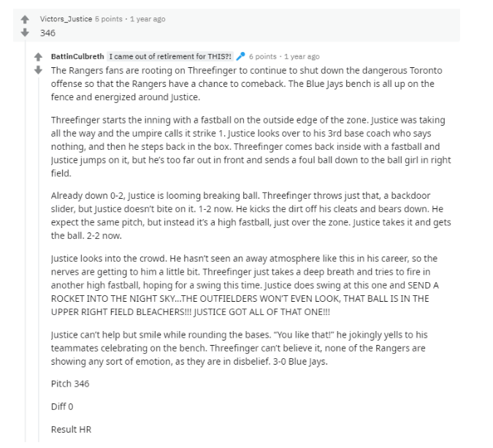
Task: Click the 'I came out of retirement' flair
Action: tap(170, 56)
